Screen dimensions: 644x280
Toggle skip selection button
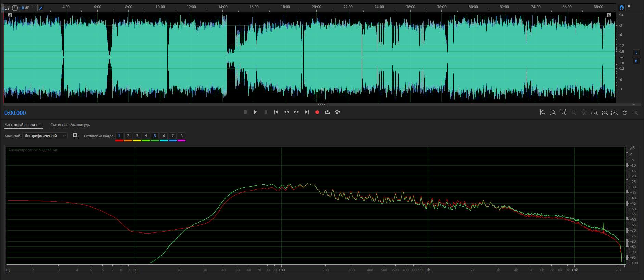click(338, 112)
